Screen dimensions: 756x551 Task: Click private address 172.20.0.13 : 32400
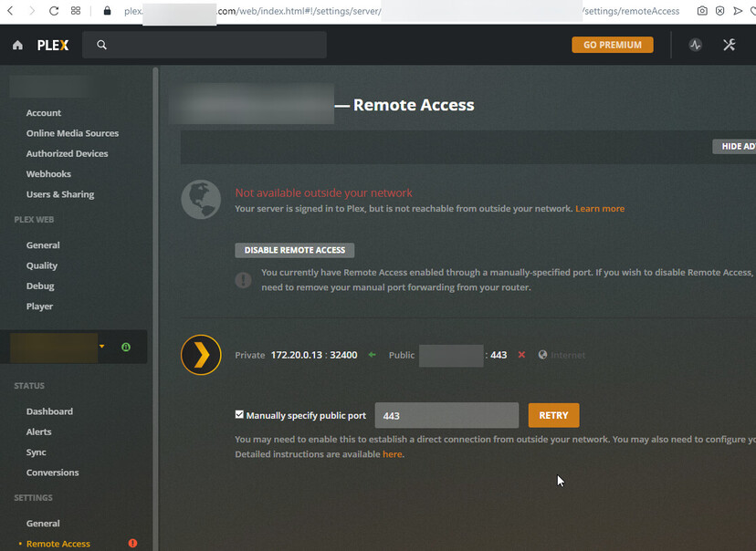coord(314,355)
